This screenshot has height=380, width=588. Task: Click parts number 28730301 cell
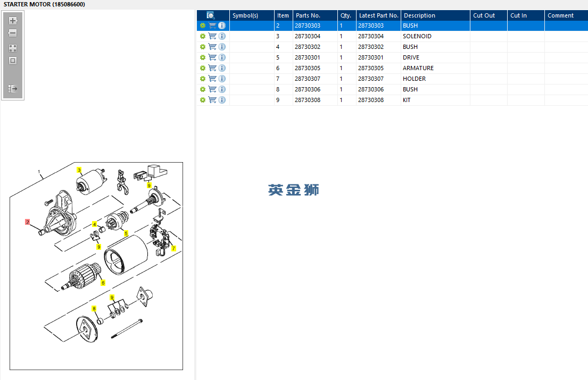(x=315, y=57)
